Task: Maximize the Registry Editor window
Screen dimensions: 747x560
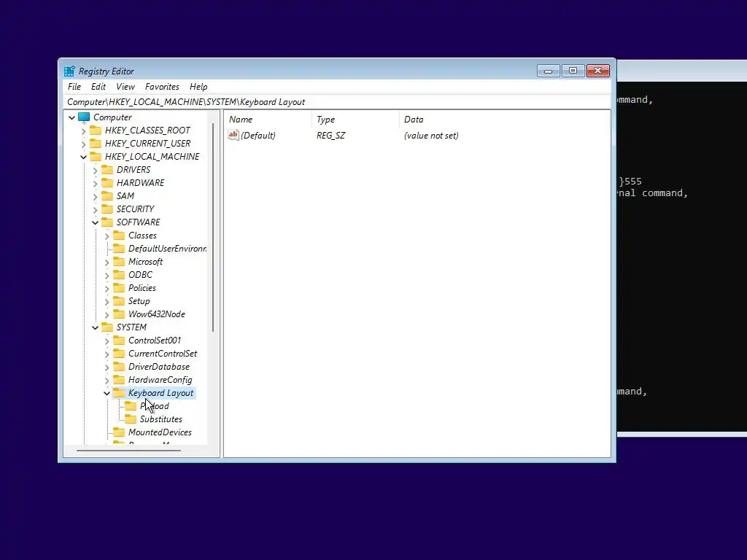Action: pos(573,71)
